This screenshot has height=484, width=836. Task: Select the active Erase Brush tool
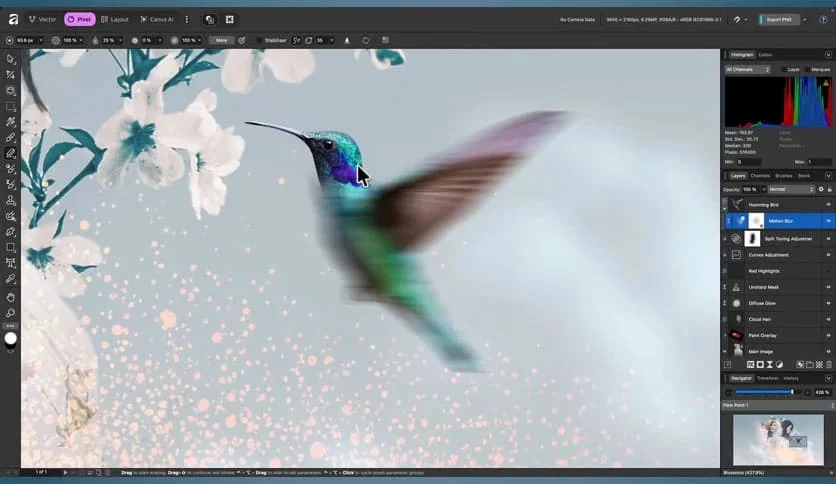[11, 154]
